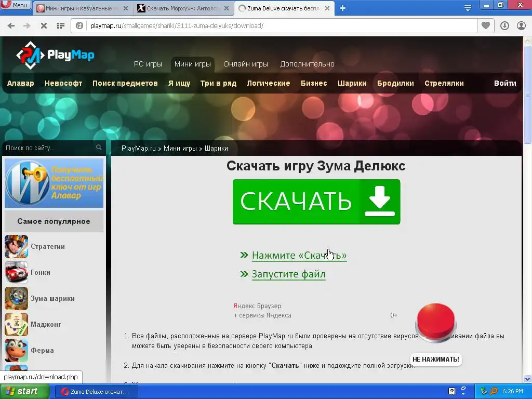532x399 pixels.
Task: Click the browser forward arrow
Action: tap(27, 26)
